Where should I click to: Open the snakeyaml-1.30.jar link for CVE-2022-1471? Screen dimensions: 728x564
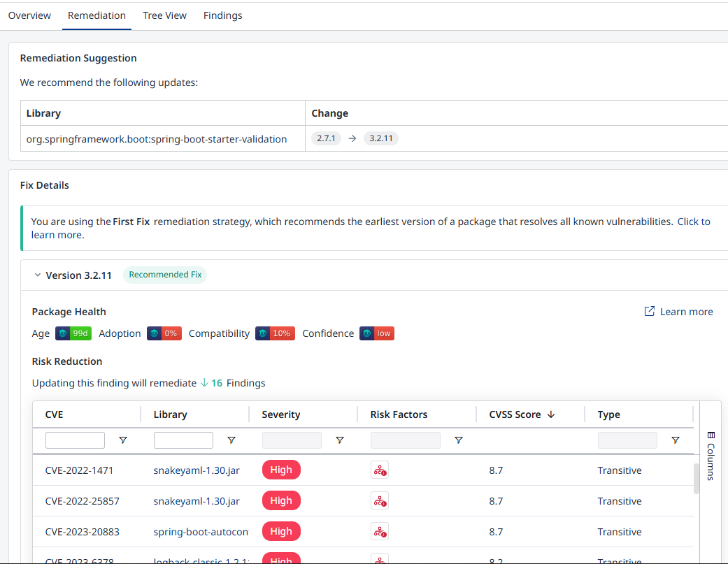click(x=197, y=470)
